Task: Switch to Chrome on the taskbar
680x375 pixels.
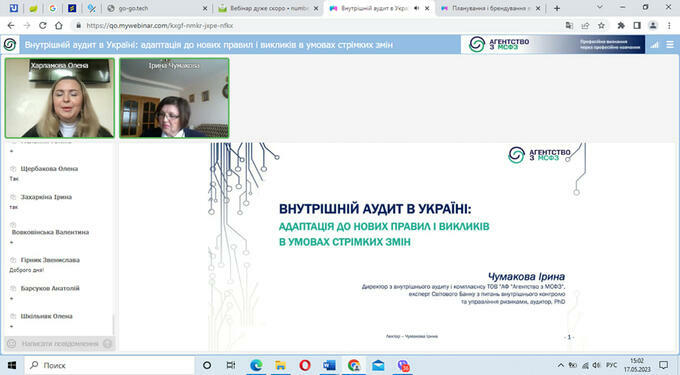Action: (x=354, y=365)
